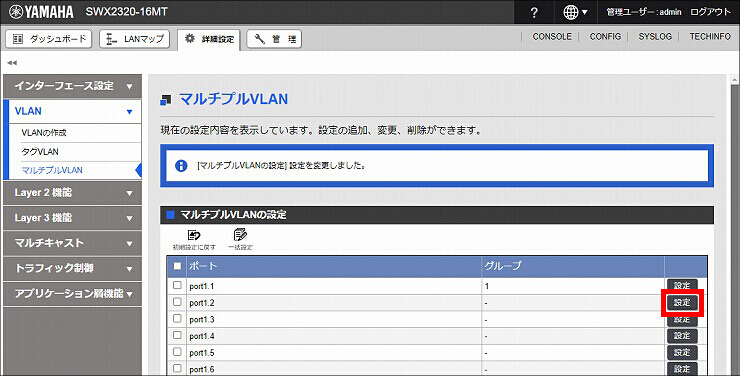740x376 pixels.
Task: Click 設定 button for port1.6
Action: click(x=682, y=369)
